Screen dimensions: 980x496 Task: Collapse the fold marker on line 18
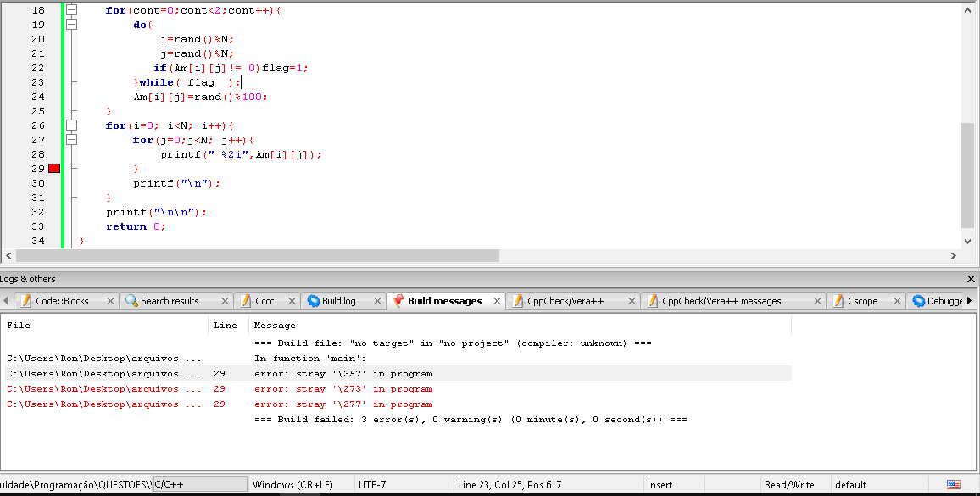(72, 10)
